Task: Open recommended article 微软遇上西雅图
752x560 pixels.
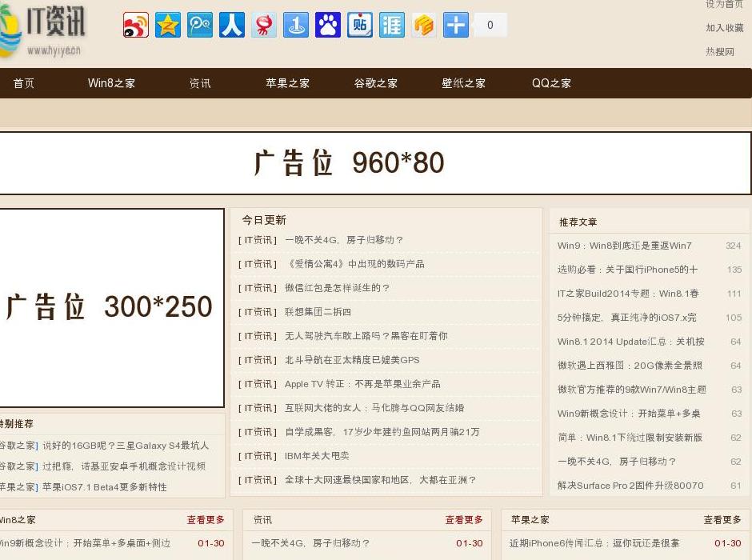Action: (x=630, y=366)
